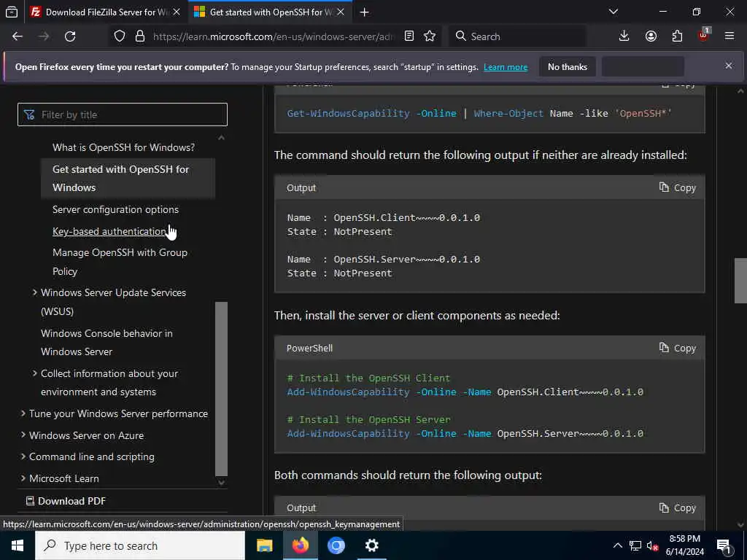List all tabs with the dropdown arrow
Image resolution: width=747 pixels, height=560 pixels.
[x=614, y=12]
